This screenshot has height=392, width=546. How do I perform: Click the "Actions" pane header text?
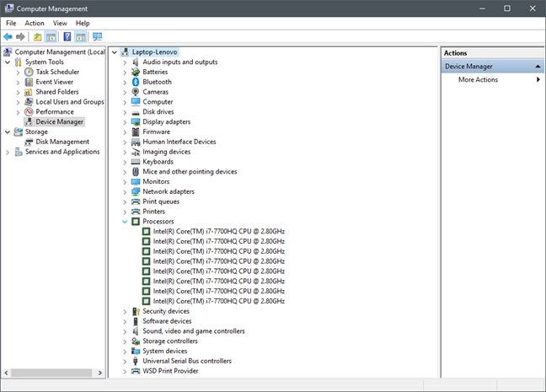pyautogui.click(x=455, y=53)
